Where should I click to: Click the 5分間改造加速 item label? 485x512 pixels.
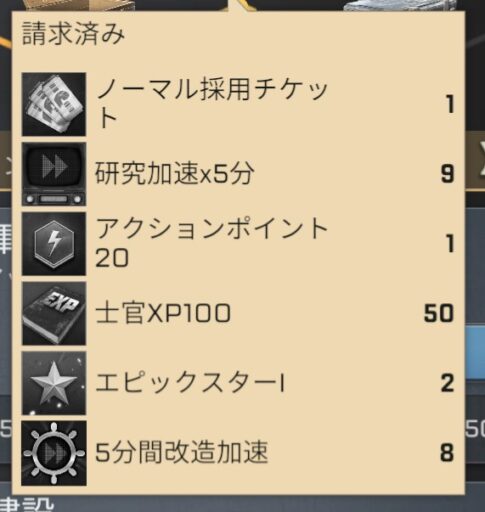[182, 452]
